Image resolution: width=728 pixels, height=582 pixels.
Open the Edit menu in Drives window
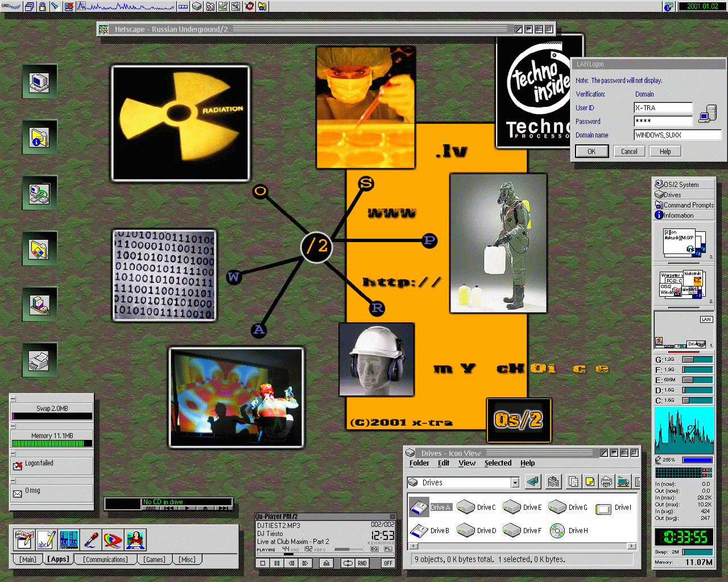[x=444, y=463]
